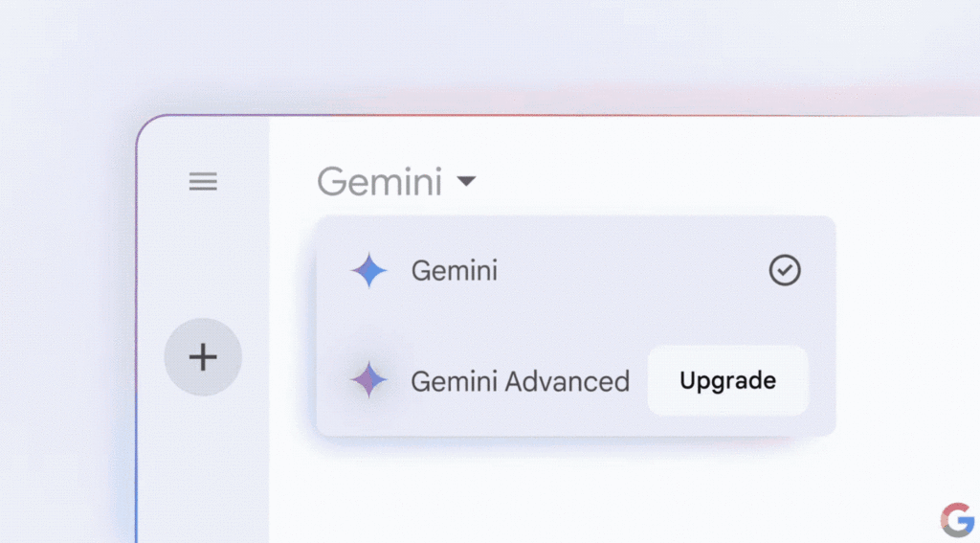
Task: Click the blue Gemini sparkle icon
Action: tap(368, 271)
